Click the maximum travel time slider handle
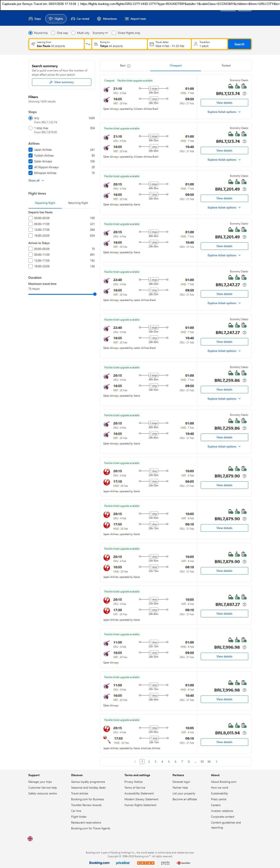The height and width of the screenshot is (868, 280). (x=95, y=294)
